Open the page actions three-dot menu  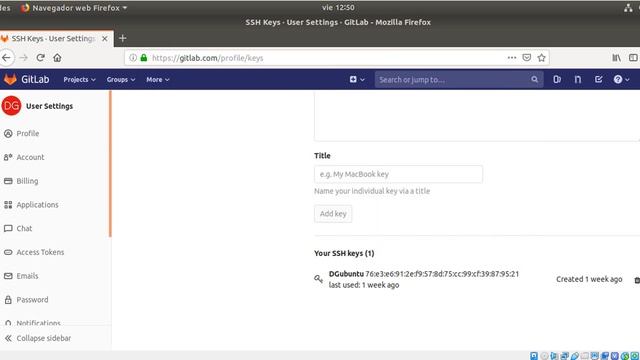tap(512, 58)
